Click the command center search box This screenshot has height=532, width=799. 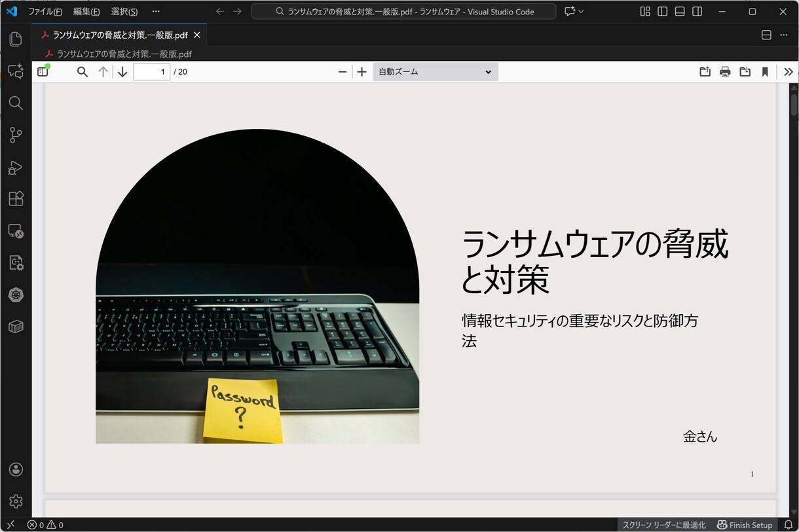tap(404, 12)
